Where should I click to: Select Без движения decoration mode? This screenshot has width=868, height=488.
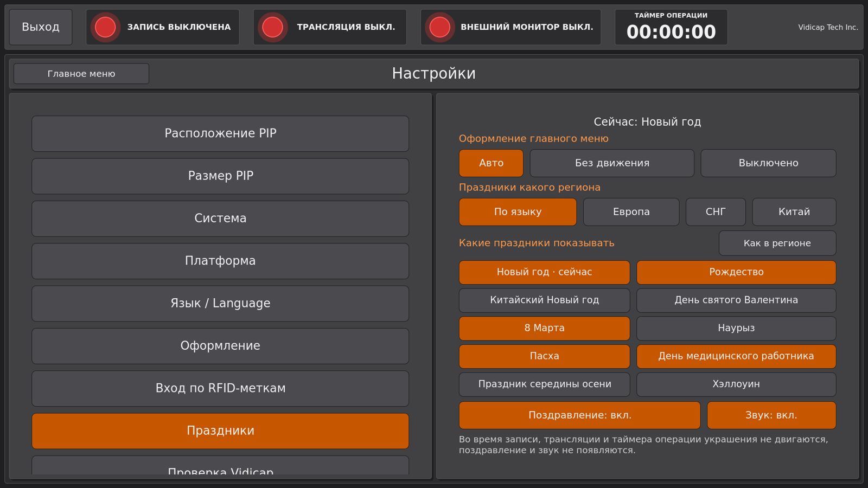pos(612,163)
